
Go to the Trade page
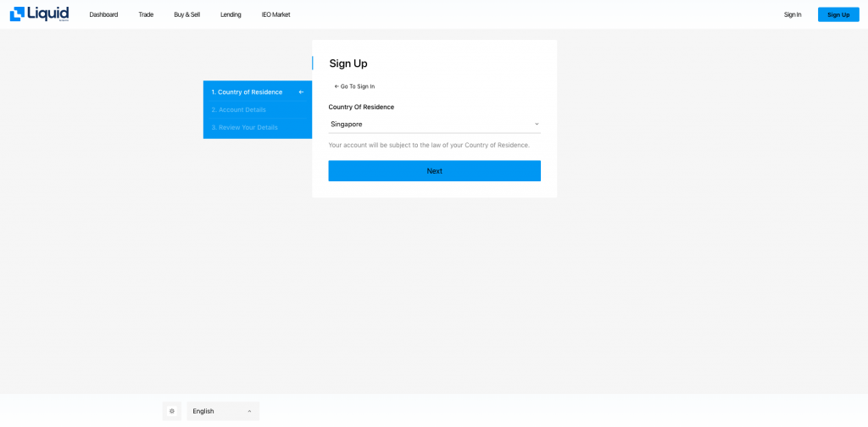(146, 14)
